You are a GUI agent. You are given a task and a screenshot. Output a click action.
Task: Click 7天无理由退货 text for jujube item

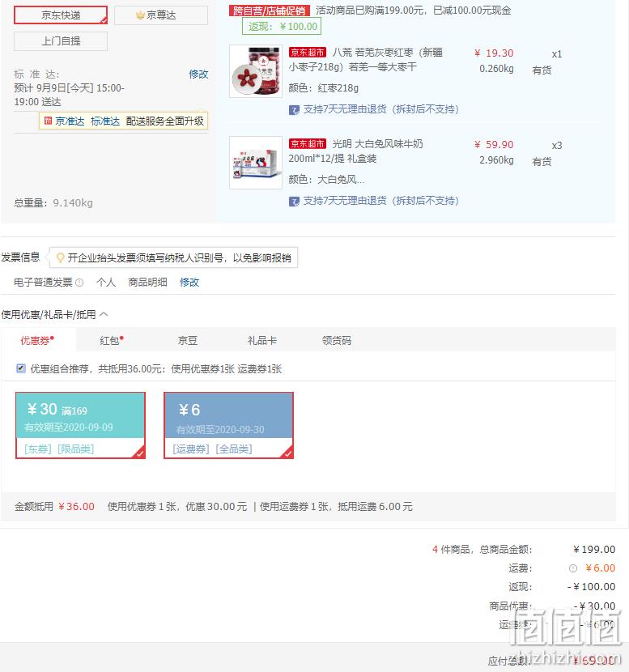point(381,109)
